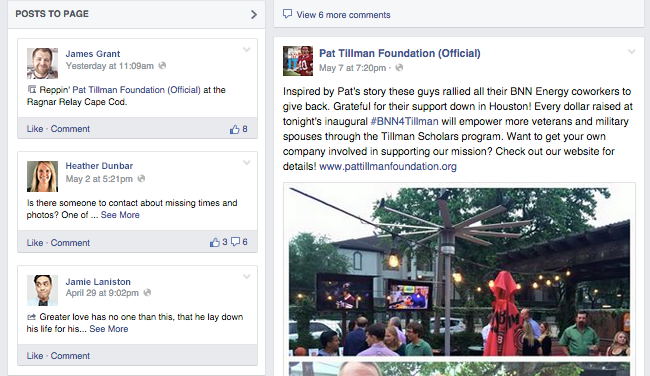650x376 pixels.
Task: Open the #BNN4Tillman hashtag
Action: (x=404, y=121)
